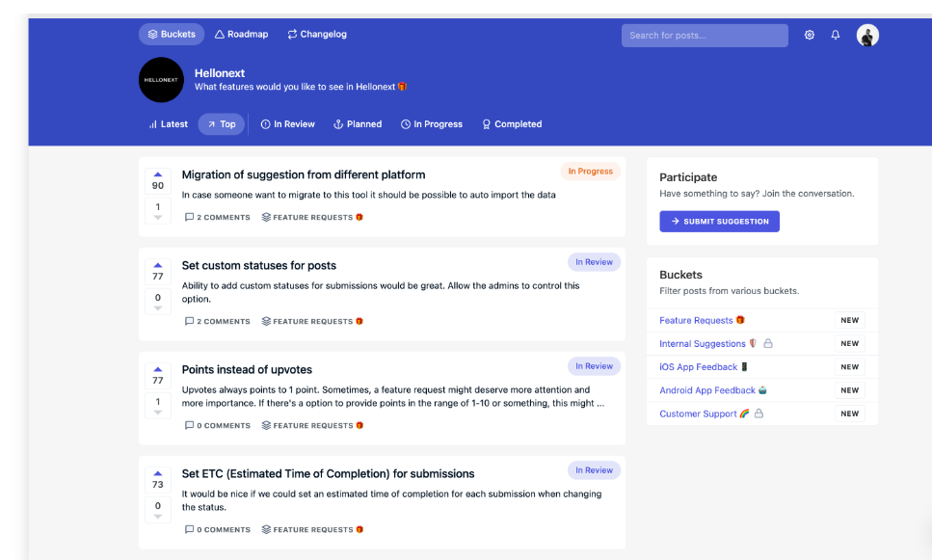Screen dimensions: 932x560
Task: Switch to the Changelog tab
Action: [x=316, y=35]
